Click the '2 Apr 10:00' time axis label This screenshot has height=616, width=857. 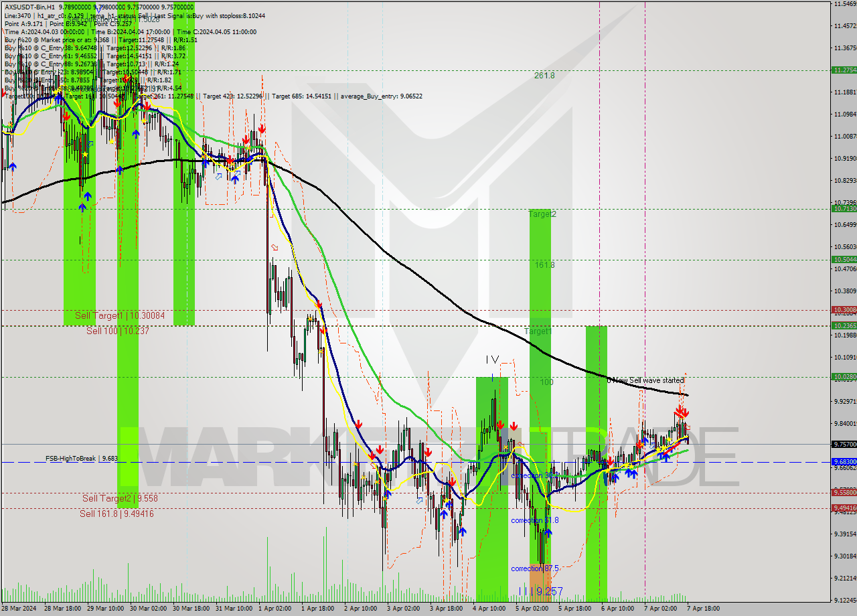tap(361, 609)
